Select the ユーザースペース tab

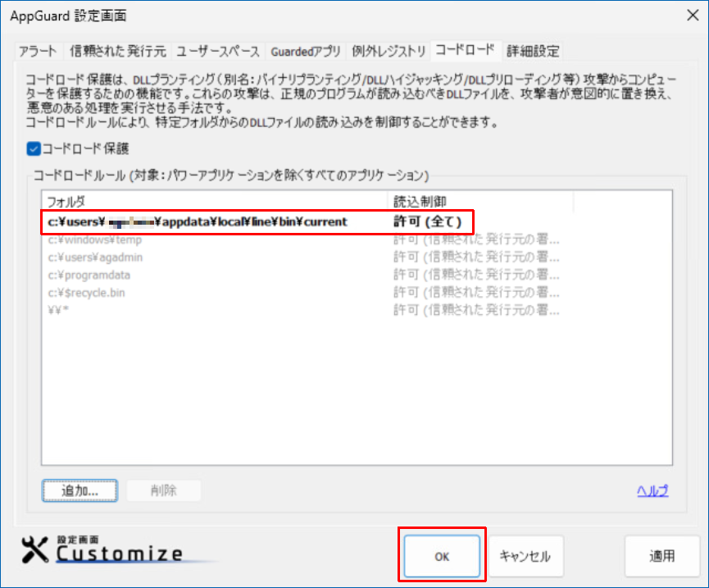[218, 51]
